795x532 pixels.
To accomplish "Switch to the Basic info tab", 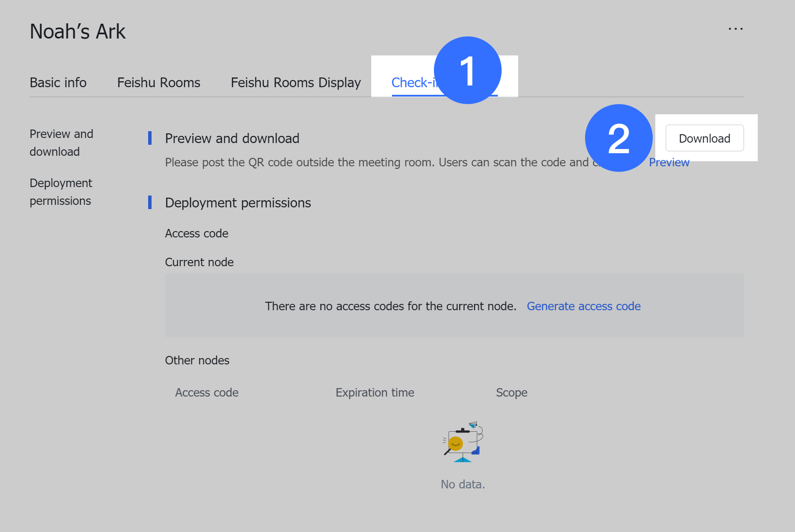I will [x=58, y=83].
